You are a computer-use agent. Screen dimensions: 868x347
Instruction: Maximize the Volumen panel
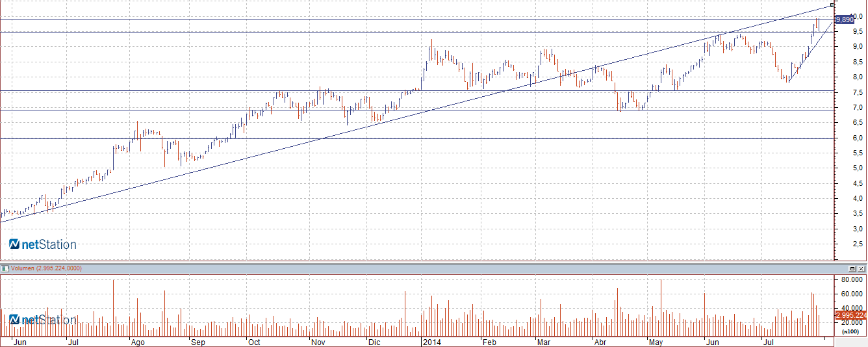click(x=852, y=268)
